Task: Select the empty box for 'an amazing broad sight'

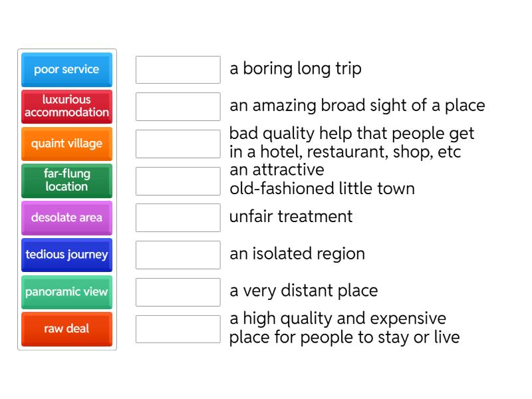Action: pyautogui.click(x=178, y=106)
